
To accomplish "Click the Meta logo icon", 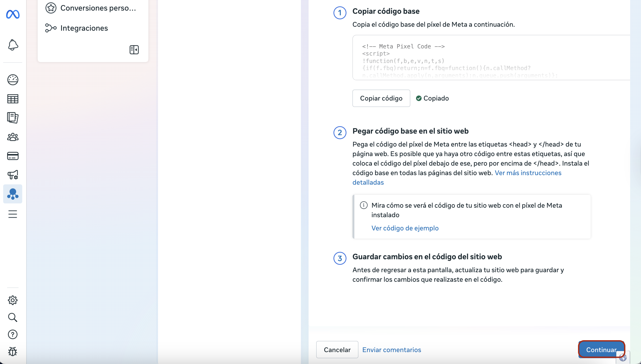I will click(13, 14).
